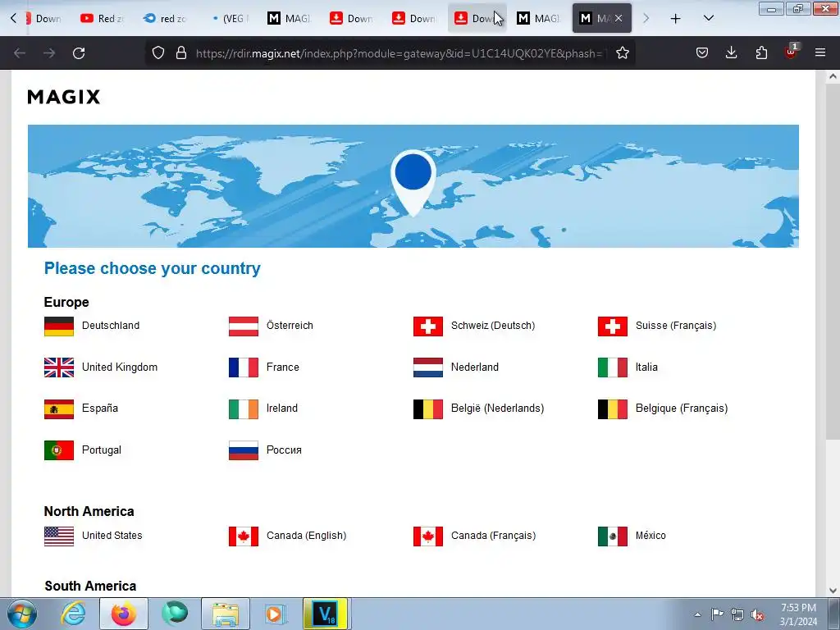Open File Explorer from the taskbar
The height and width of the screenshot is (630, 840).
click(x=225, y=614)
